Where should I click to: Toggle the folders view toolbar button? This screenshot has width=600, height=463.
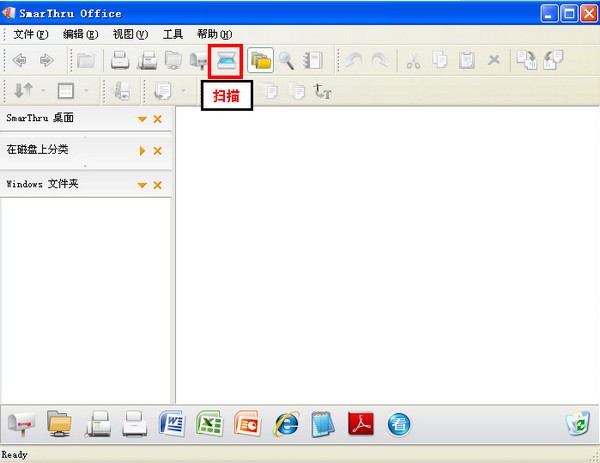point(261,60)
